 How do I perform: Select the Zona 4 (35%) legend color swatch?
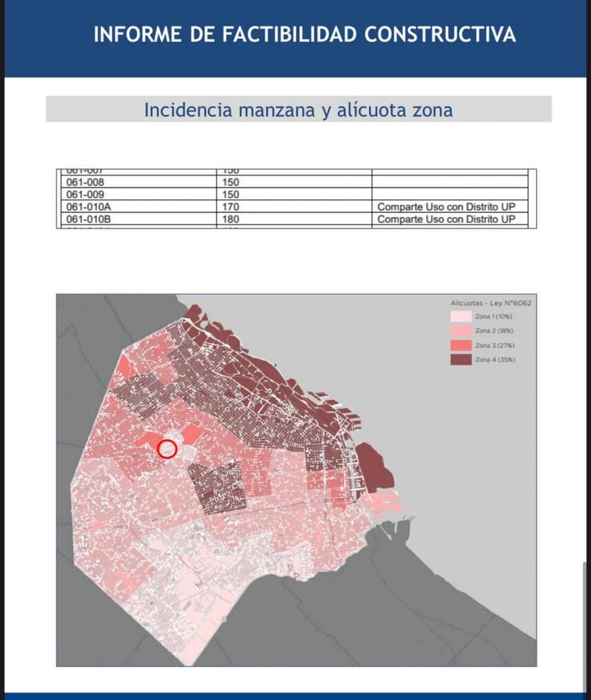point(463,360)
